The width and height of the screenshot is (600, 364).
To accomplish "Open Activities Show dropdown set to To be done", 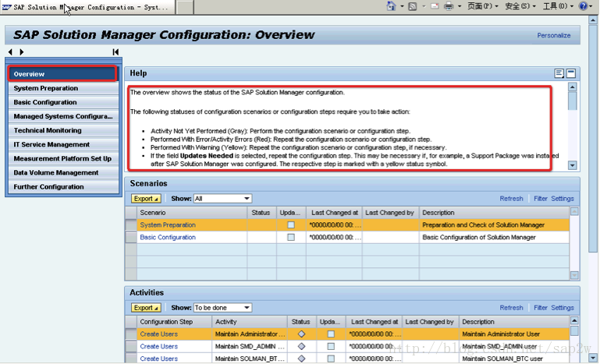I will 222,307.
